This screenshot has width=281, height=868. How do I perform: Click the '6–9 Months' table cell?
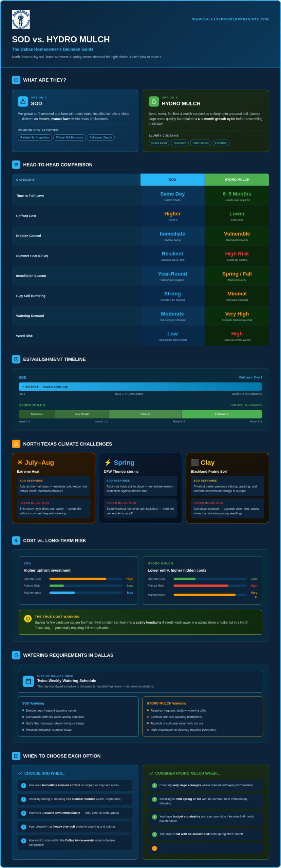(x=237, y=196)
